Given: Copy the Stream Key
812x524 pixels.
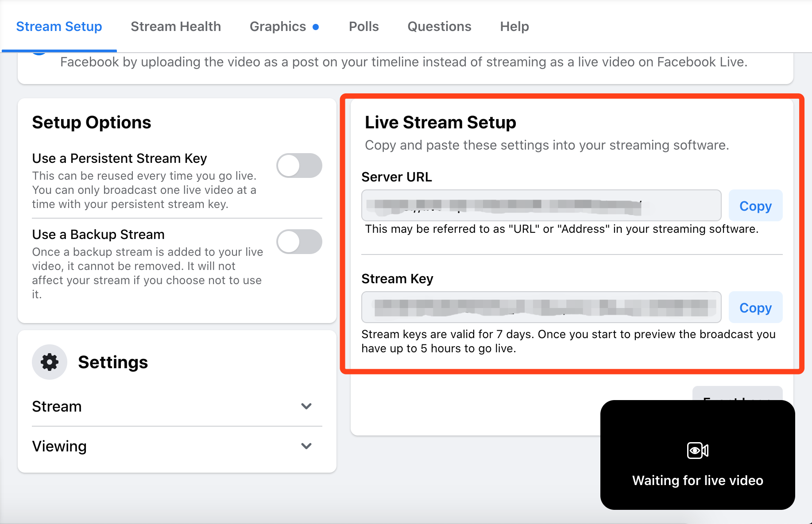Looking at the screenshot, I should [x=755, y=308].
